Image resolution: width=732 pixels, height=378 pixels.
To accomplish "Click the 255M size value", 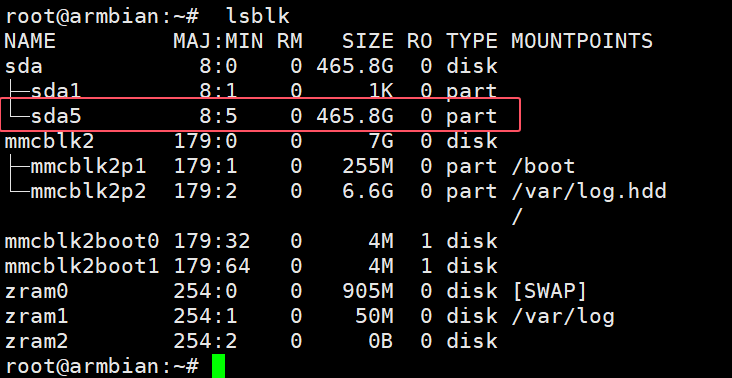I will (x=368, y=167).
